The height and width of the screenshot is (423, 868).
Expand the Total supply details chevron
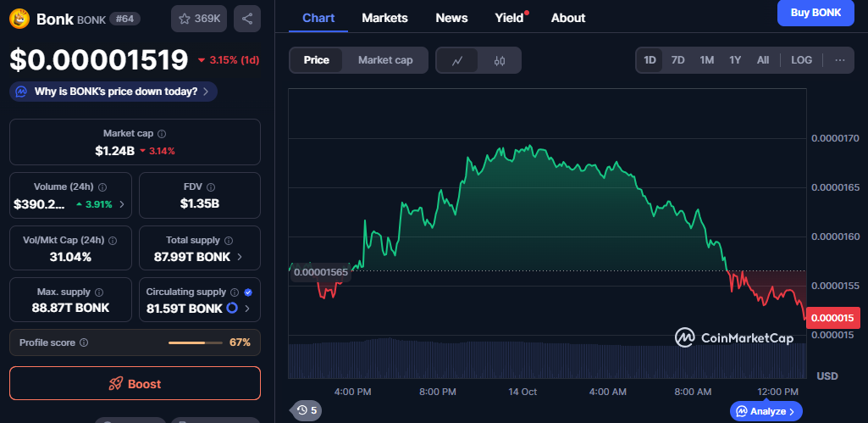pos(239,257)
